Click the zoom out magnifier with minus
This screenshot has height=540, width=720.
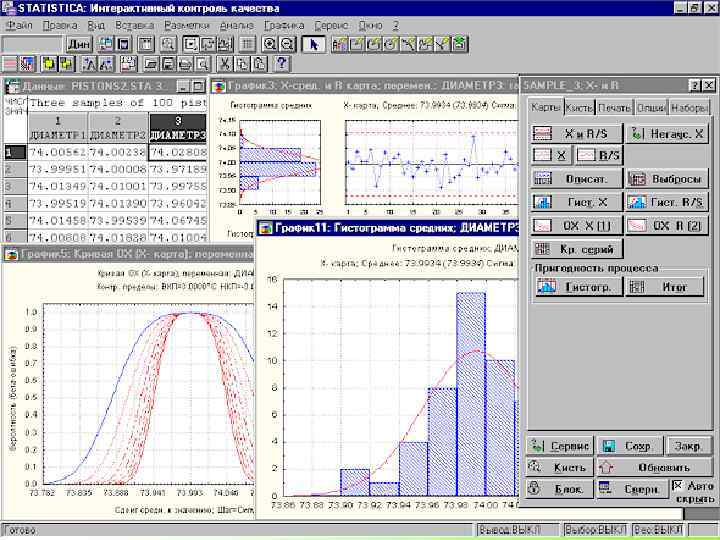(x=287, y=44)
